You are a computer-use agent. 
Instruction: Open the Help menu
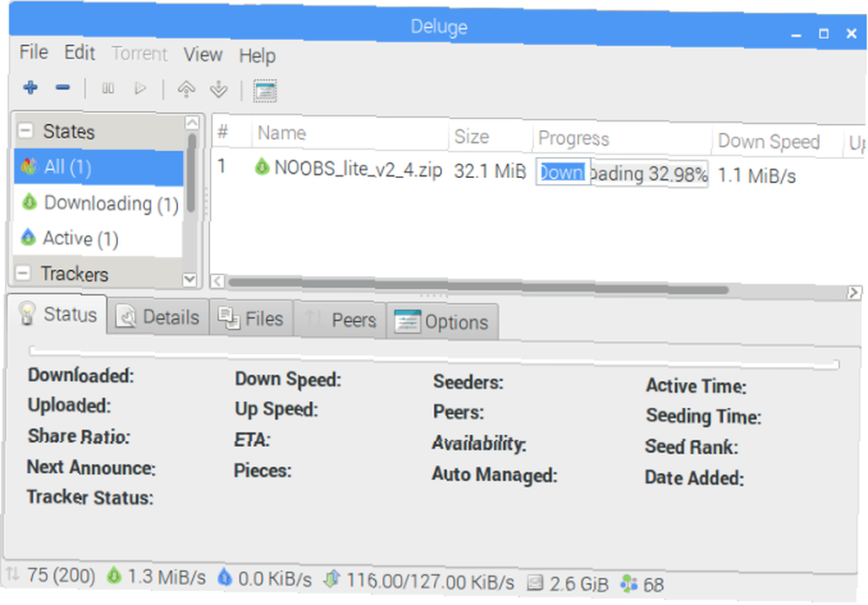click(257, 56)
